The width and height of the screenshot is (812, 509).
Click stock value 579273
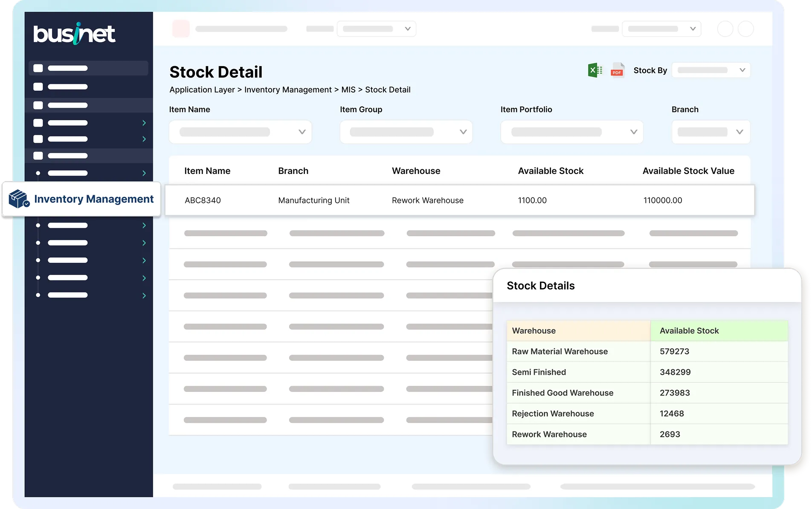(x=674, y=352)
